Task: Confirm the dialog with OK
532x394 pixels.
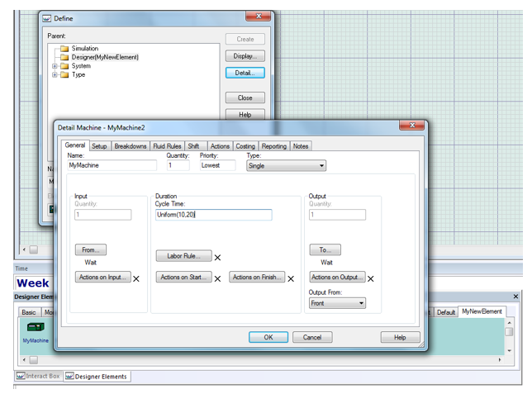Action: pos(268,337)
